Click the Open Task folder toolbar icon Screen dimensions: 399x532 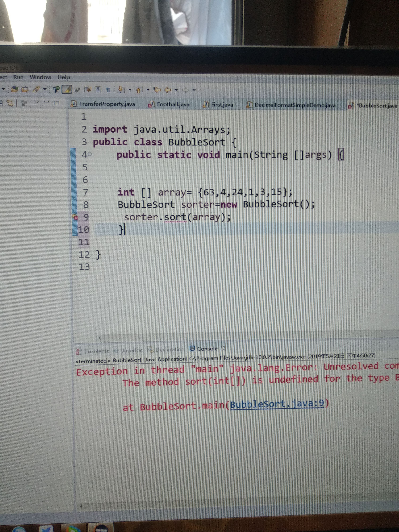[x=25, y=90]
